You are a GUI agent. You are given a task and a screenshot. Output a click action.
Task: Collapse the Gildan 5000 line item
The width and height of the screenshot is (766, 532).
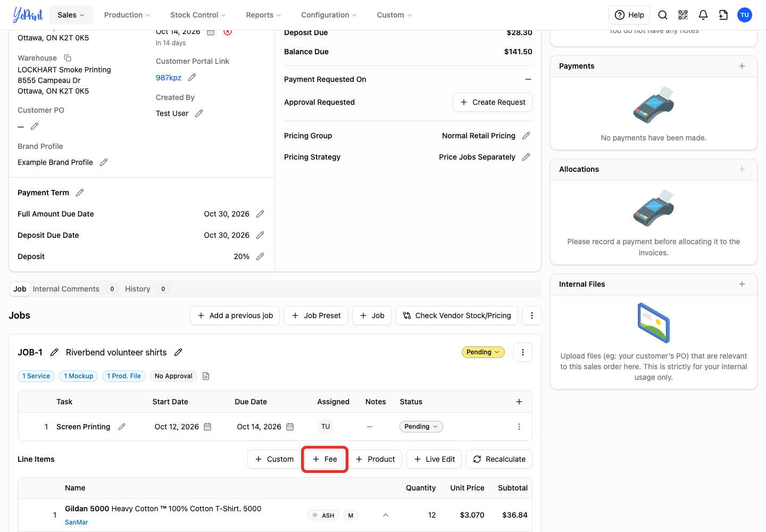(386, 515)
